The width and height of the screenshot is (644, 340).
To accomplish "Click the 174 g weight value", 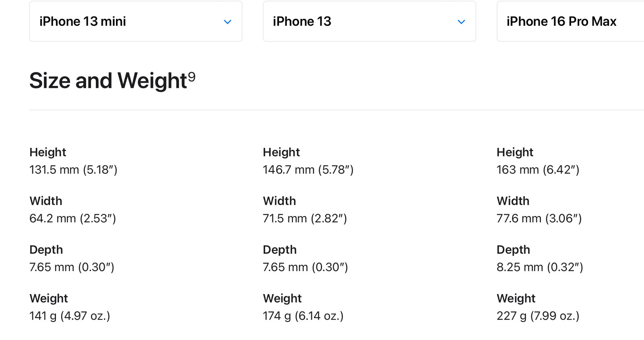I will coord(303,316).
